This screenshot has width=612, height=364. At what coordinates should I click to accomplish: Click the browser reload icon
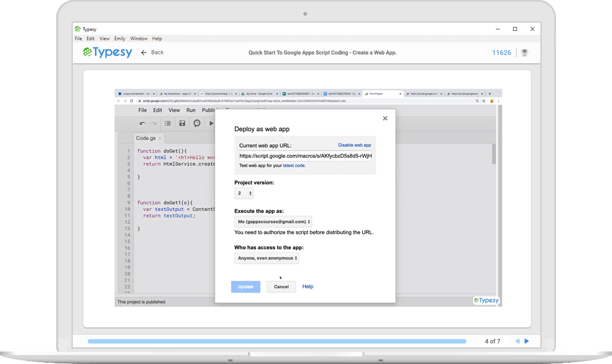(132, 101)
